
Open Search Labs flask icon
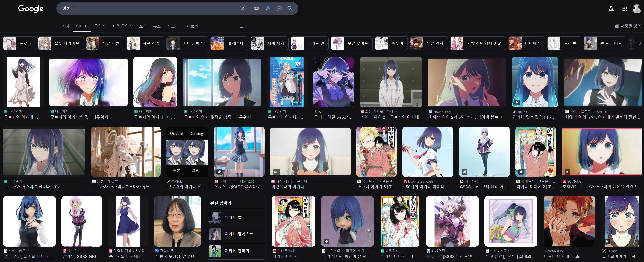pos(611,9)
